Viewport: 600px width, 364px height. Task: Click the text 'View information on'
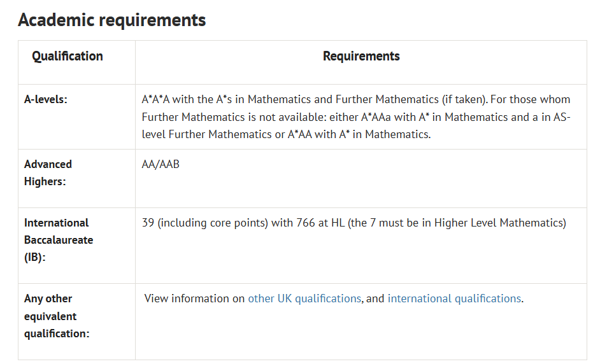coord(194,298)
